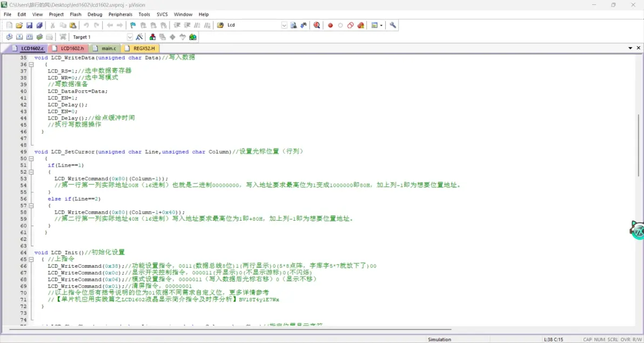Expand the Target 1 selection dropdown
Viewport: 644px width, 343px height.
click(130, 37)
